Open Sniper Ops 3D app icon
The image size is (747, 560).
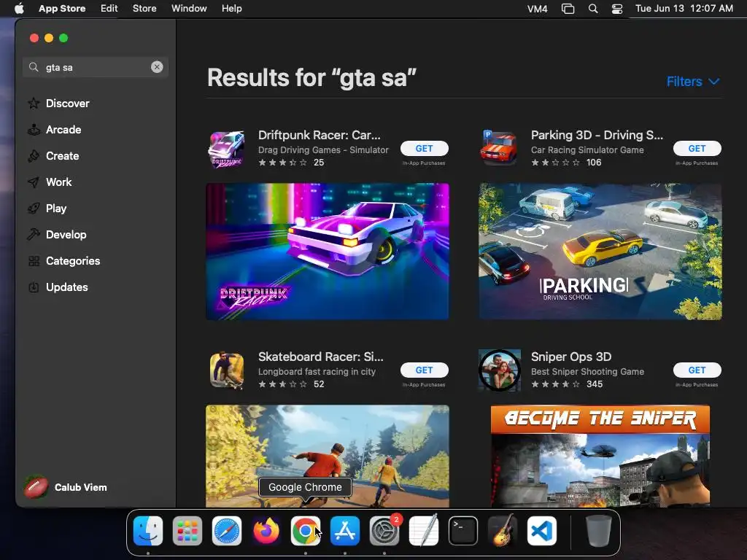click(499, 370)
